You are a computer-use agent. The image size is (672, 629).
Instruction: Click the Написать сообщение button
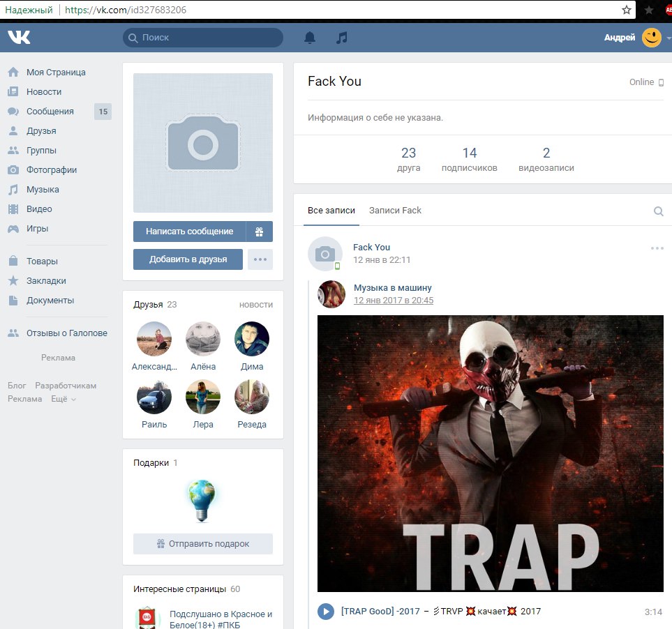[x=189, y=232]
